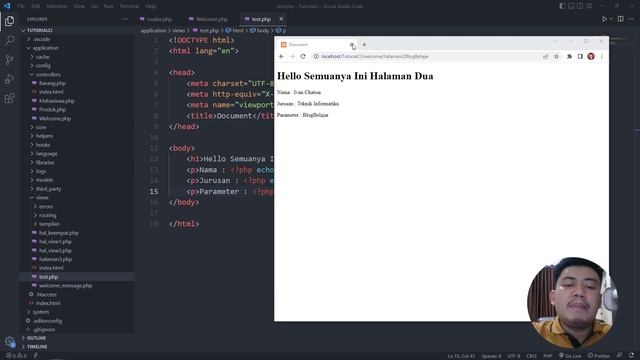
Task: Click the Spaces indentation status item
Action: (x=491, y=356)
